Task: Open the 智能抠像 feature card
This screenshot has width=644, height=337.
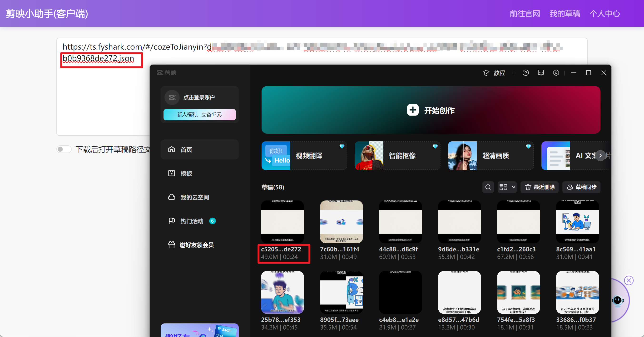Action: pos(397,156)
